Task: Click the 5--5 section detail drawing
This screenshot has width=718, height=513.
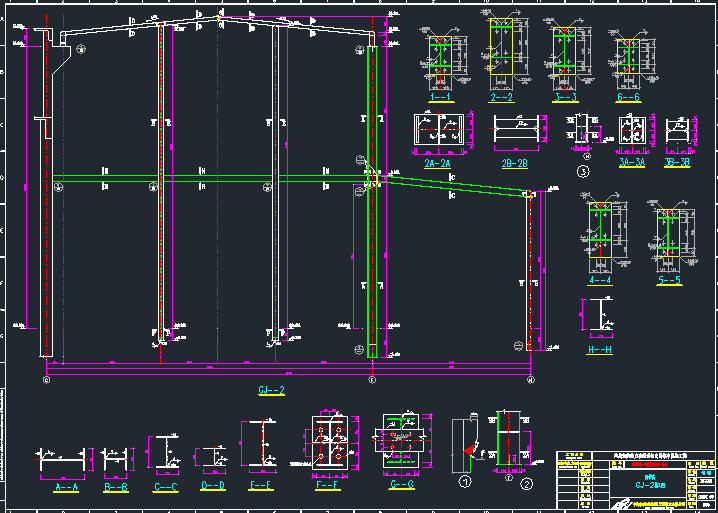Action: point(669,242)
